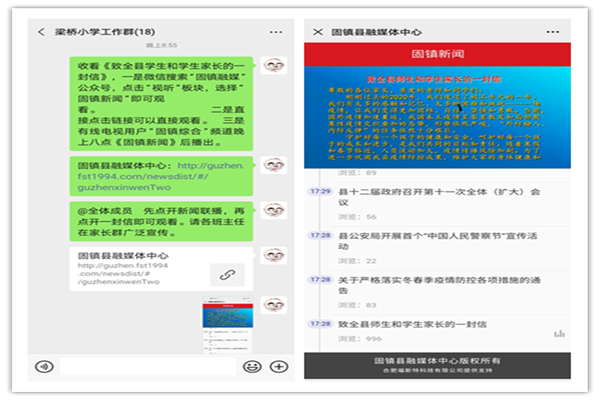Open the 固镇县融媒体中心 shared link card
The height and width of the screenshot is (400, 600).
click(160, 268)
